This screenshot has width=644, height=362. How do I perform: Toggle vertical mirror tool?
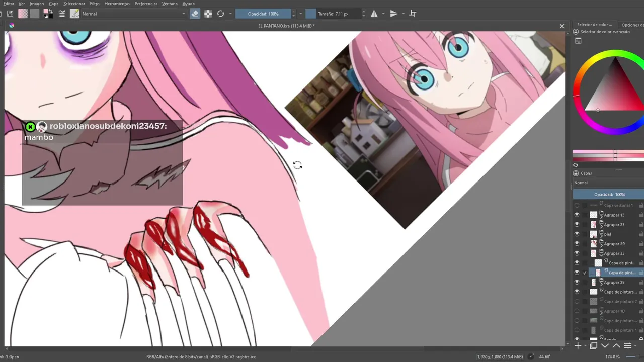393,14
